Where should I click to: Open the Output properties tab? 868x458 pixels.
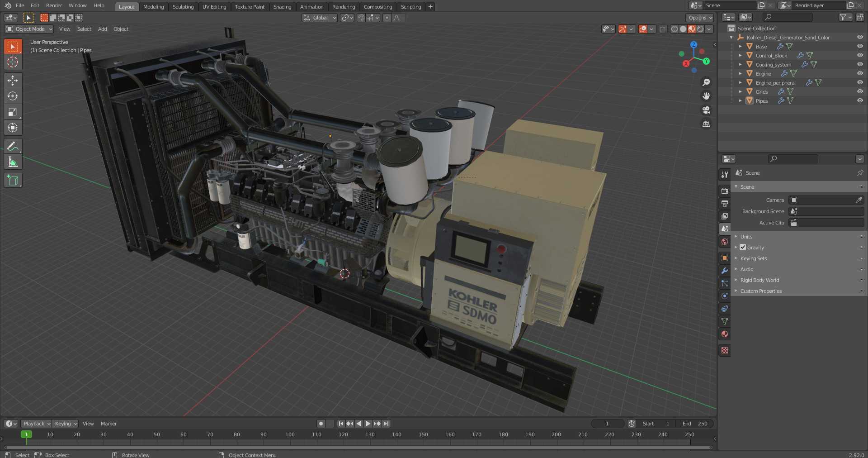click(x=725, y=203)
